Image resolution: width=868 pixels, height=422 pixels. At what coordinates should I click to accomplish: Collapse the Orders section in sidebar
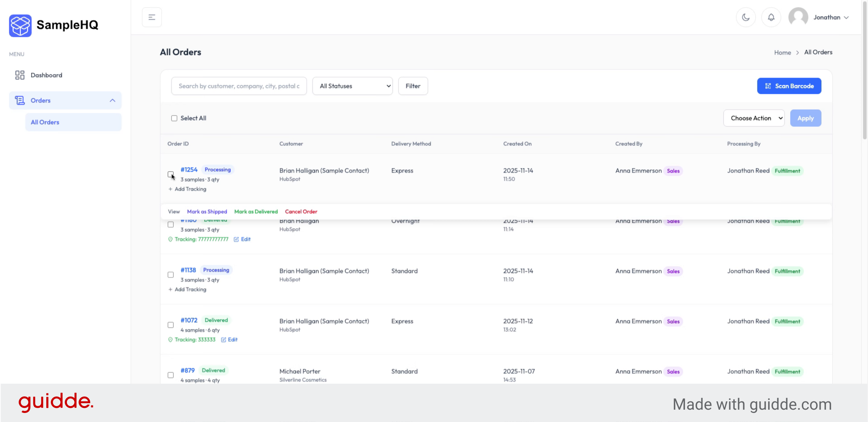click(112, 100)
